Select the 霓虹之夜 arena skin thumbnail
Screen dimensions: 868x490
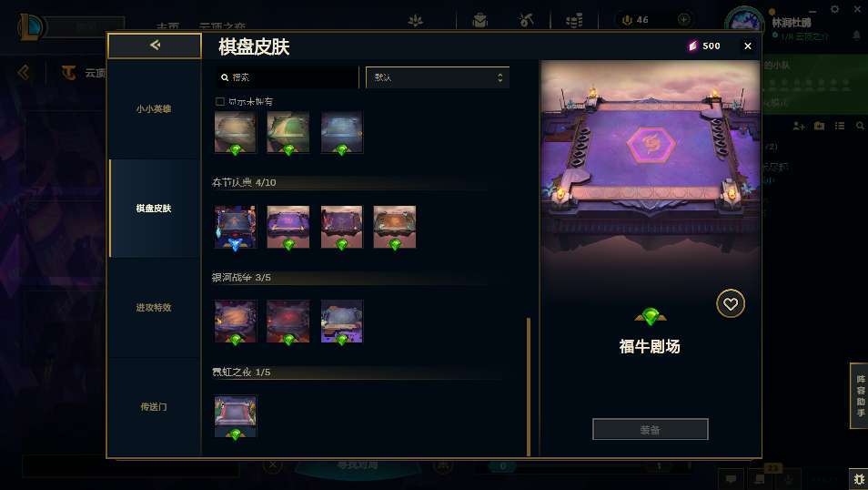236,416
